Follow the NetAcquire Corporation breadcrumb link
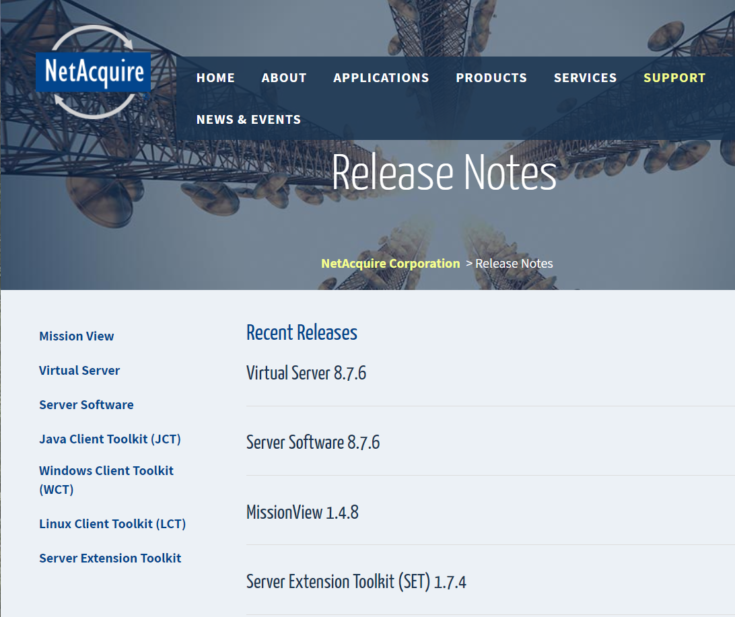The image size is (735, 617). click(390, 263)
